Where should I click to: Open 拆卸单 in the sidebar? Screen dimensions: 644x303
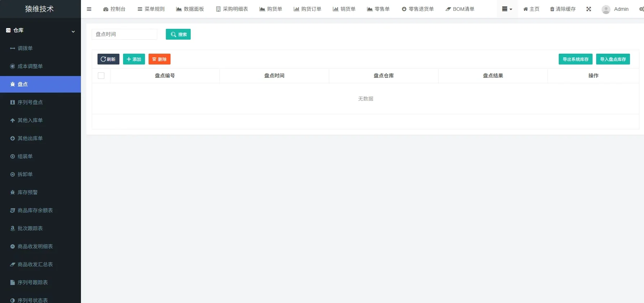pyautogui.click(x=40, y=174)
